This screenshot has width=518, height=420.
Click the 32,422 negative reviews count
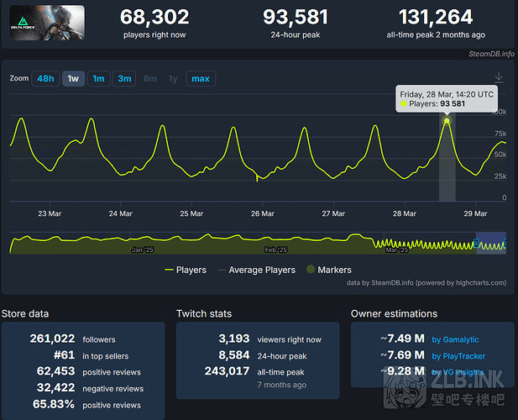coord(56,387)
